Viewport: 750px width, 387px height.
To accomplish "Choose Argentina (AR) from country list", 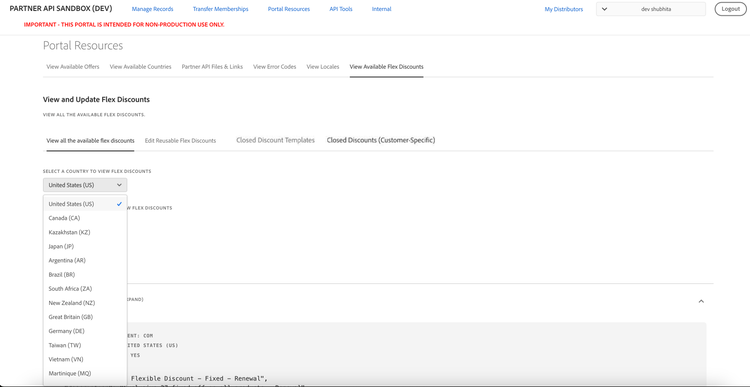I will (x=85, y=260).
